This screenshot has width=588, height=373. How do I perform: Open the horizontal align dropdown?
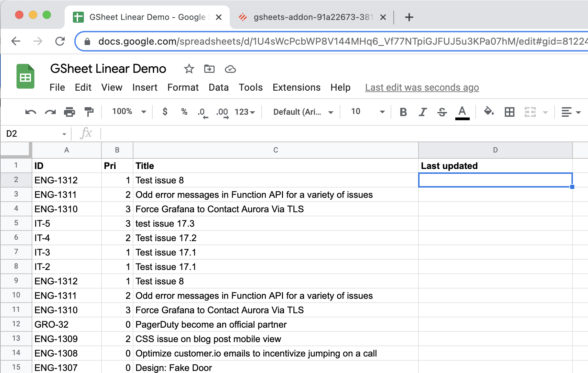[571, 112]
